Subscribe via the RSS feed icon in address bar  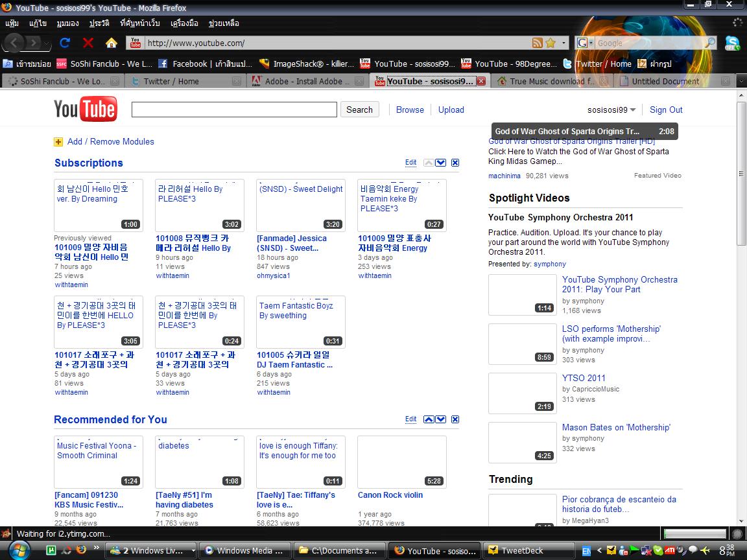(538, 43)
